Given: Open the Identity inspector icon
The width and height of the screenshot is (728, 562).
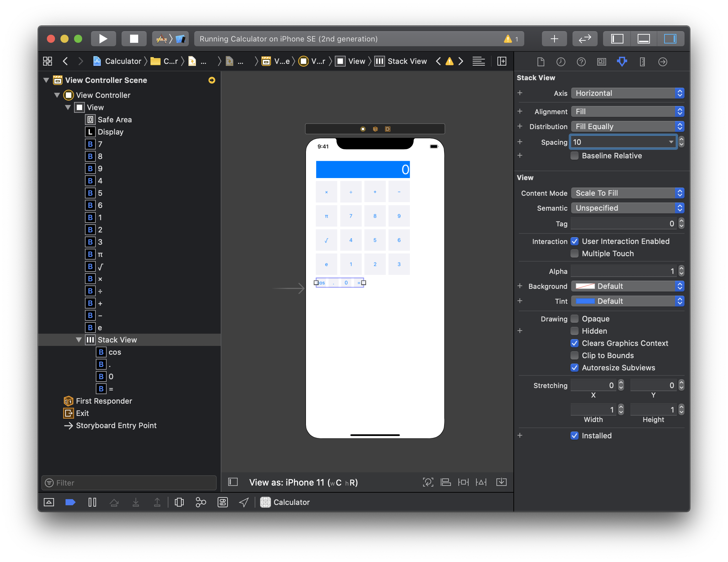Looking at the screenshot, I should [x=601, y=62].
